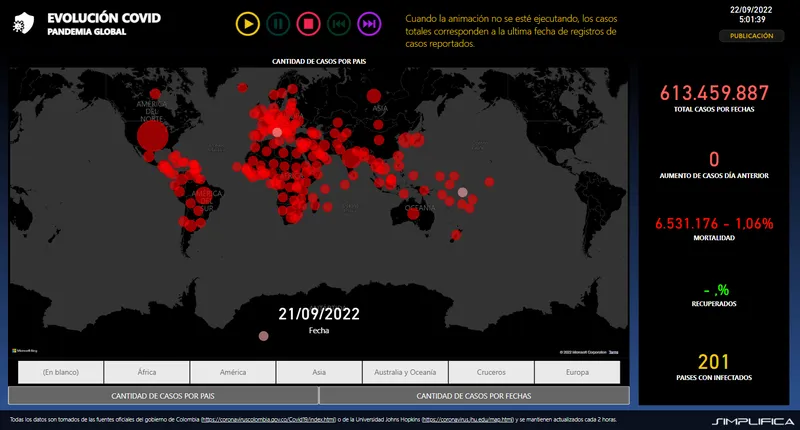Select the Europa continent filter

[x=577, y=372]
